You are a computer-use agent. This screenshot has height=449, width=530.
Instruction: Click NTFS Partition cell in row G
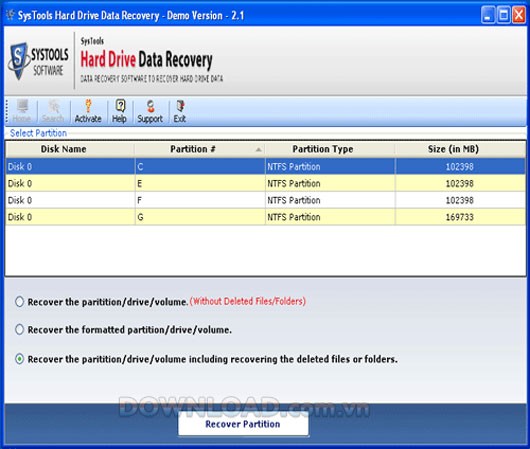point(330,217)
